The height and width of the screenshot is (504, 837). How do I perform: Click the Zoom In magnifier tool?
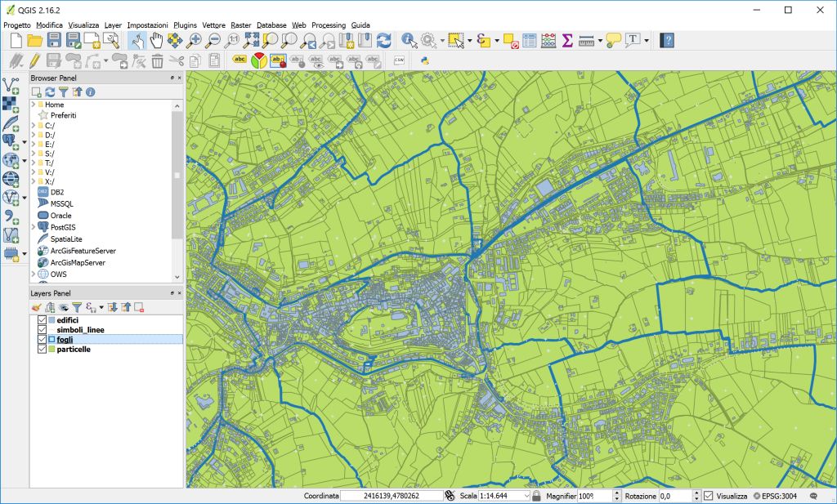194,41
